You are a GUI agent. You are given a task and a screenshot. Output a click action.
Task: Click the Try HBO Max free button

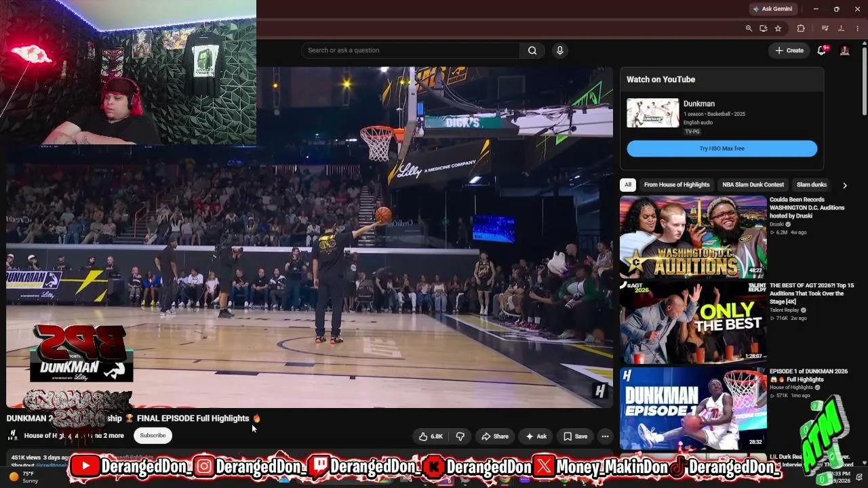[722, 148]
